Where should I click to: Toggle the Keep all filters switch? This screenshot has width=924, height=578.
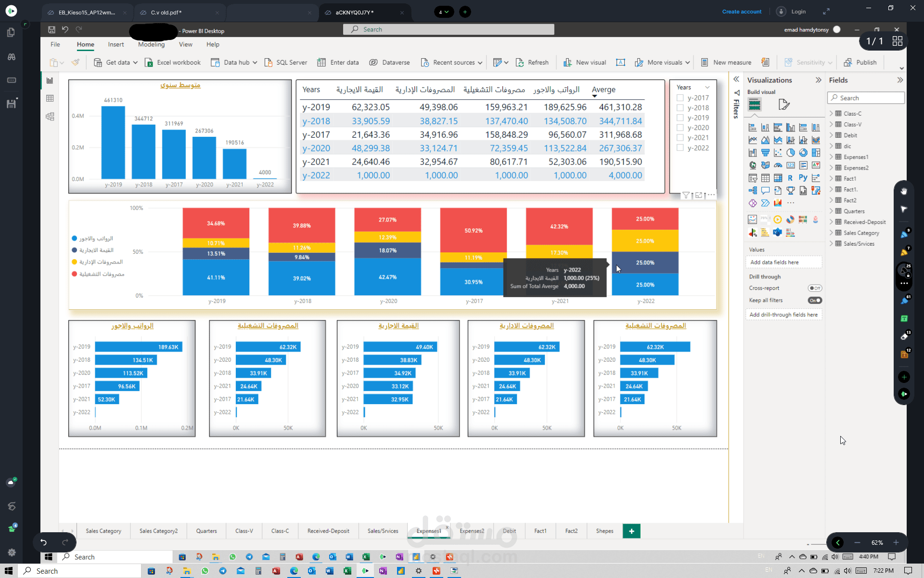click(815, 300)
